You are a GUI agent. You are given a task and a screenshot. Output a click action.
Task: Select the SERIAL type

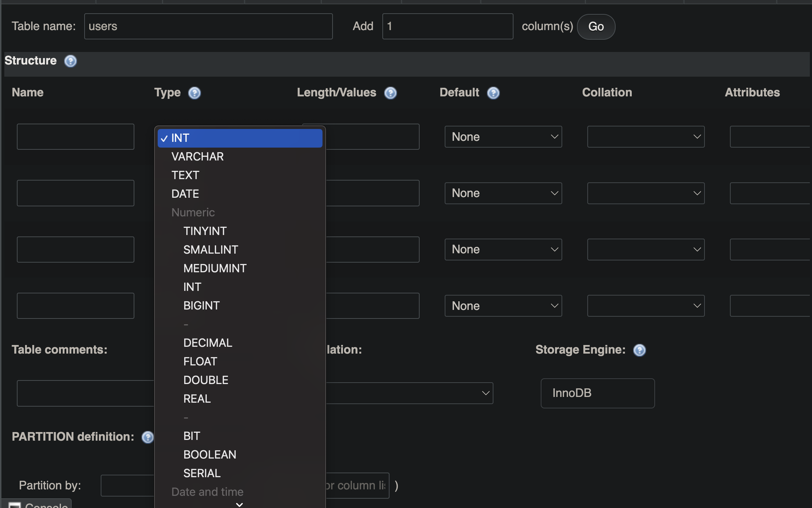[240, 473]
